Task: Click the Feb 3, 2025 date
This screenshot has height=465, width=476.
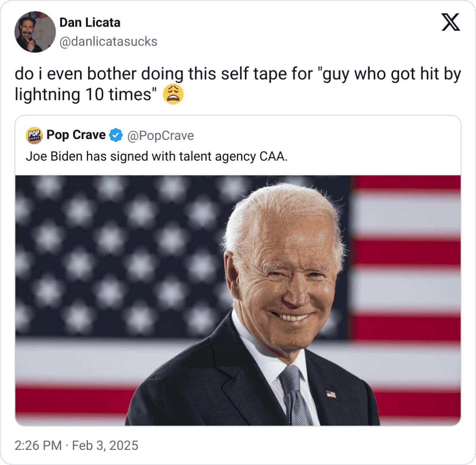Action: [x=105, y=445]
